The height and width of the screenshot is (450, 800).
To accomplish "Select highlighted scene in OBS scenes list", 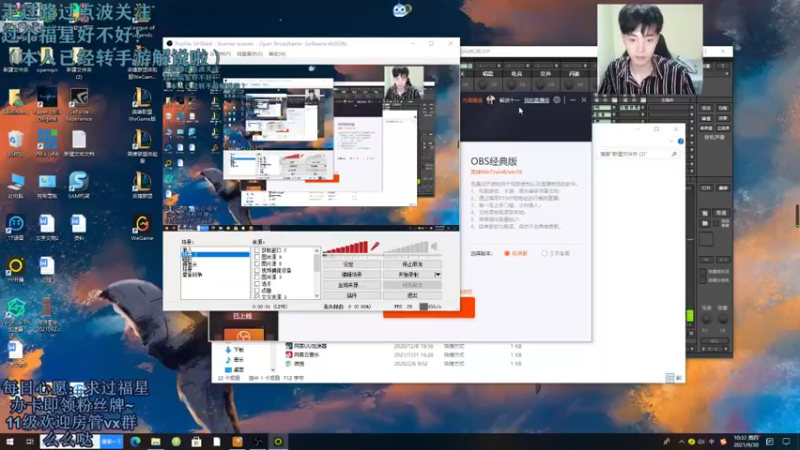I will click(x=215, y=254).
